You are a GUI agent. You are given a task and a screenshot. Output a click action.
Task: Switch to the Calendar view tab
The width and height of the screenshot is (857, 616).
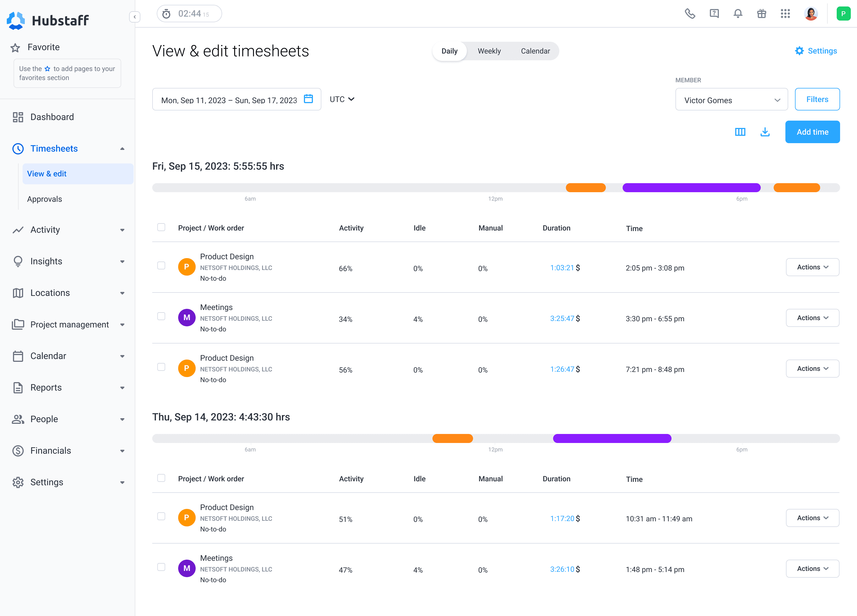coord(535,51)
